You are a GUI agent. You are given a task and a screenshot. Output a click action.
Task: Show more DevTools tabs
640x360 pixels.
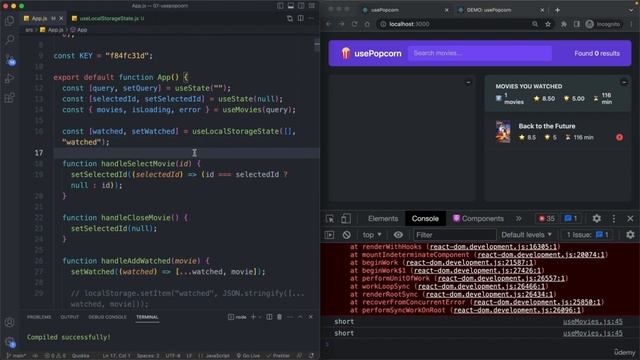pos(518,219)
